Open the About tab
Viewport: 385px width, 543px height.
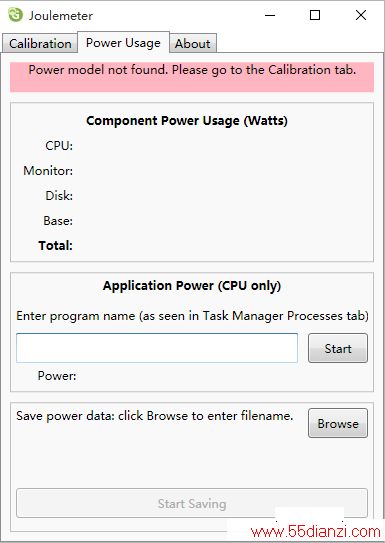pyautogui.click(x=193, y=44)
